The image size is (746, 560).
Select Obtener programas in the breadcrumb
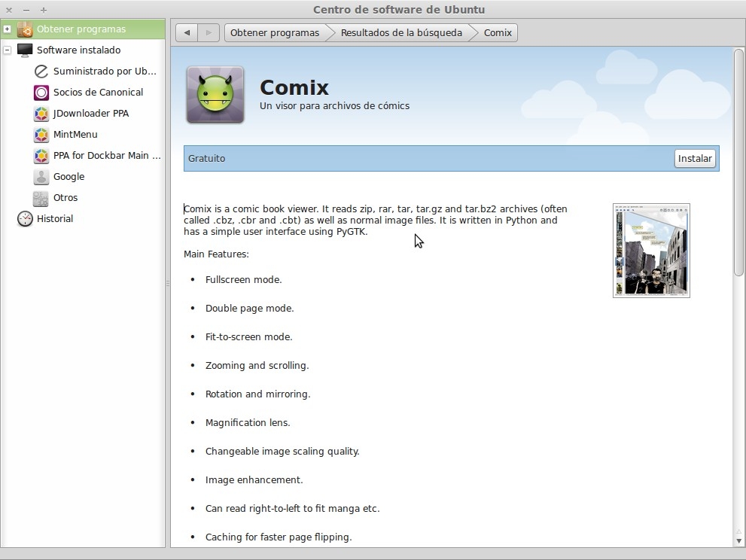[275, 33]
